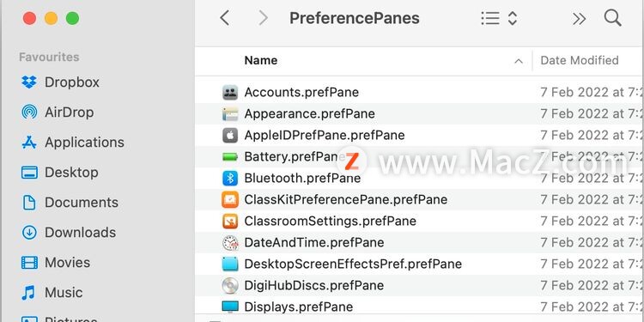
Task: Open Music in the Favourites sidebar
Action: pos(52,293)
